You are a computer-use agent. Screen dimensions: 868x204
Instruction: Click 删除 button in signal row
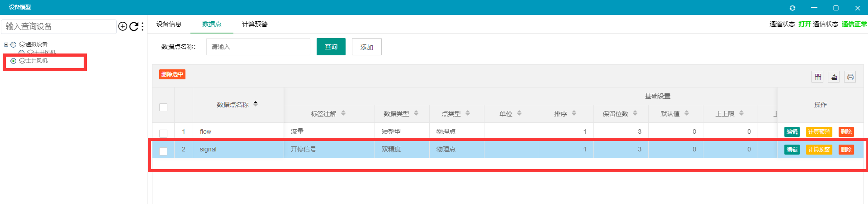[846, 150]
